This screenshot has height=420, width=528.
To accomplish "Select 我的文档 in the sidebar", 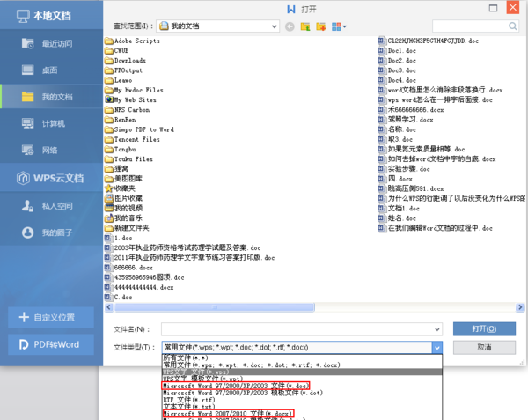I will coord(51,97).
